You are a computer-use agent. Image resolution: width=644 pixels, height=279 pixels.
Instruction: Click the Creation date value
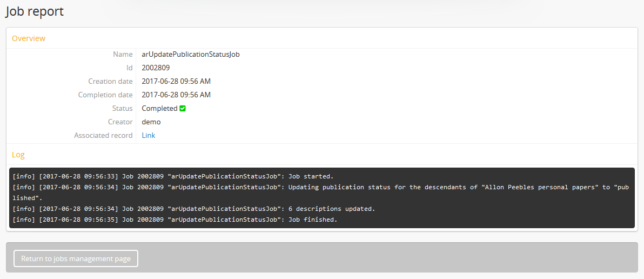[176, 82]
